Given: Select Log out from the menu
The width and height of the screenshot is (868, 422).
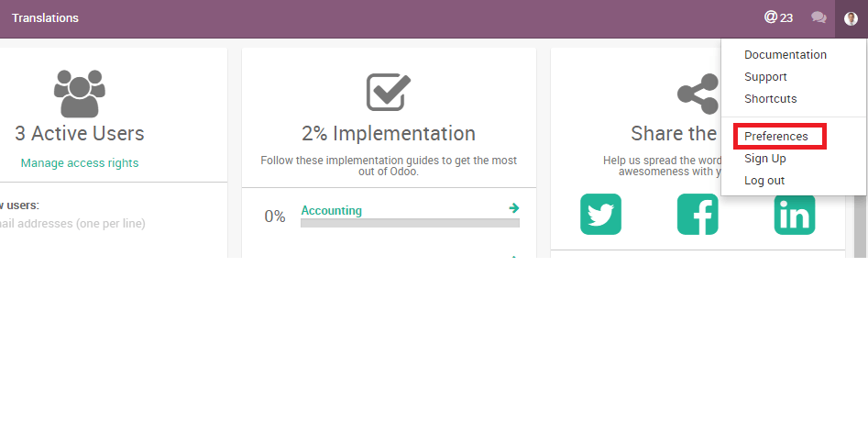Looking at the screenshot, I should (764, 181).
